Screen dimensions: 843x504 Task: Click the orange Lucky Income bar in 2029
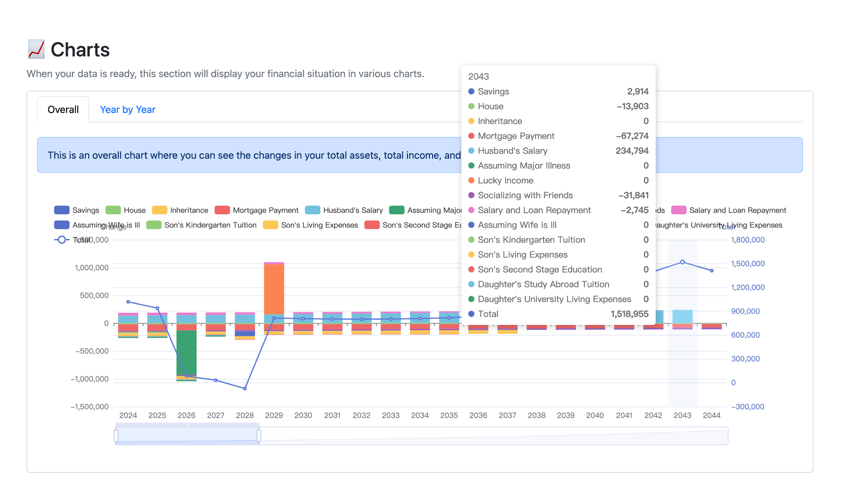point(274,289)
